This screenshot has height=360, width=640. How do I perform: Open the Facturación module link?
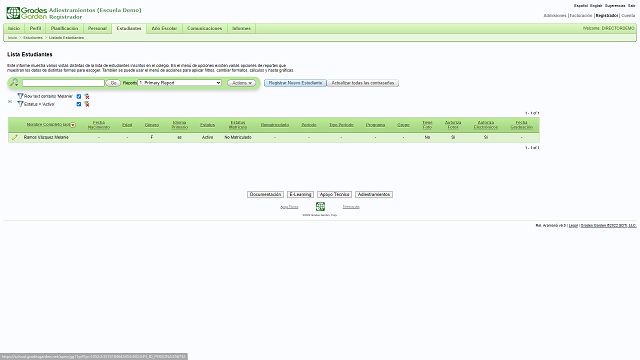click(x=581, y=16)
